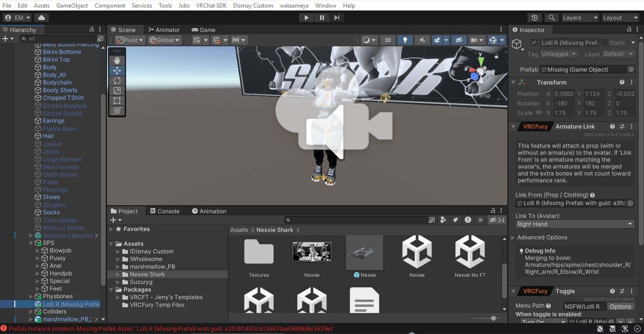
Task: Open the Layer Default dropdown
Action: [619, 54]
